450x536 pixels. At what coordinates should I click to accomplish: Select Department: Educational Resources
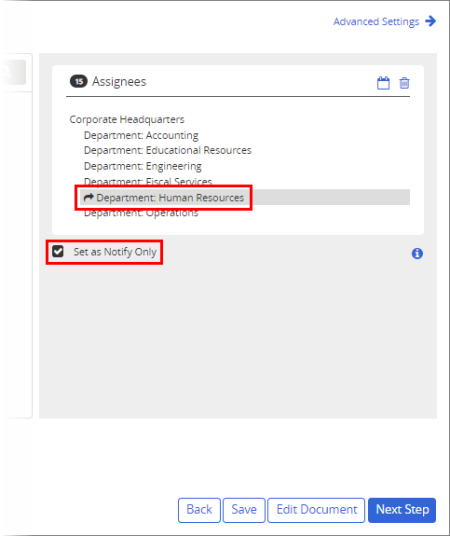(168, 150)
